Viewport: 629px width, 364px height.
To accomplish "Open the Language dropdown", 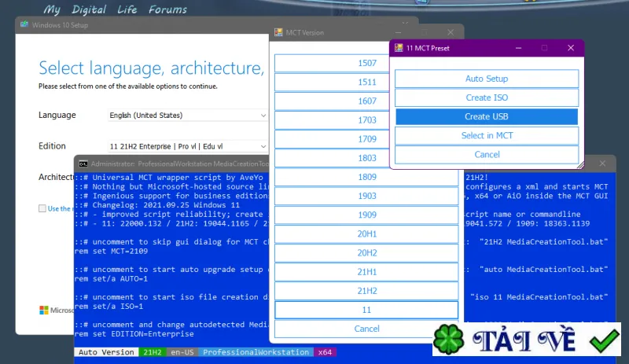I will pyautogui.click(x=188, y=116).
